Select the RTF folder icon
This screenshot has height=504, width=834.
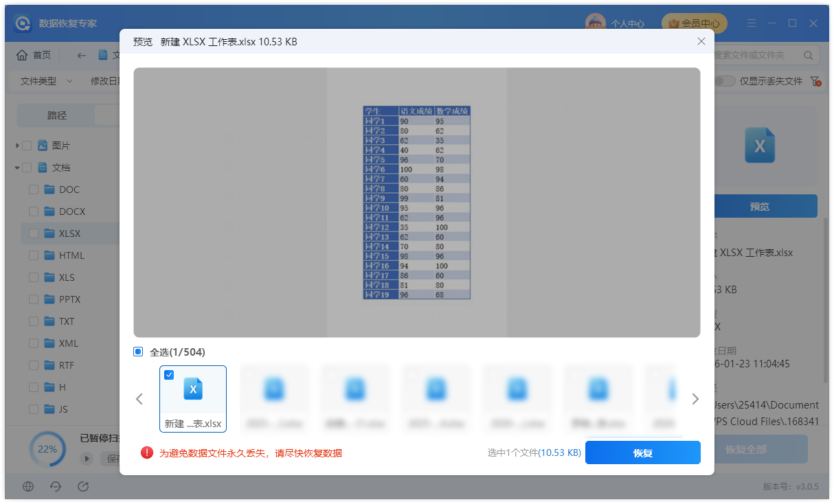pyautogui.click(x=49, y=365)
